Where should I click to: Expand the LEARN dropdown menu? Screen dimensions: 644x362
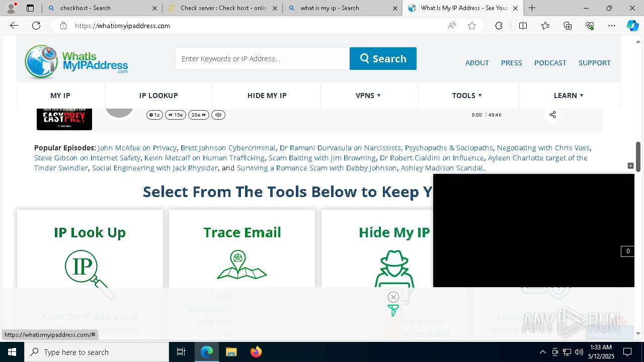pos(569,96)
